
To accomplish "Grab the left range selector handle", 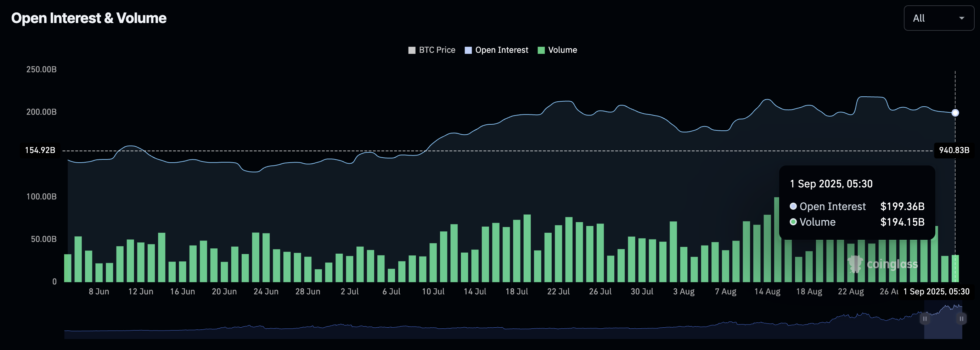I will [x=924, y=319].
